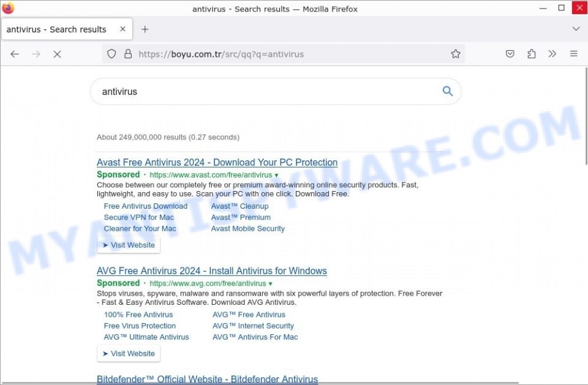588x385 pixels.
Task: View site security via the padlock icon
Action: coord(128,54)
